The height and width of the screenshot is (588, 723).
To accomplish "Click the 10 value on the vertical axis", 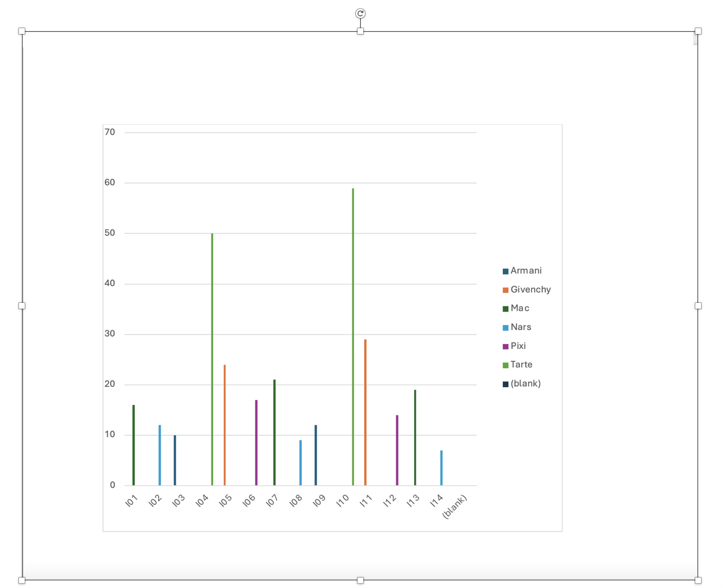I will (x=110, y=435).
